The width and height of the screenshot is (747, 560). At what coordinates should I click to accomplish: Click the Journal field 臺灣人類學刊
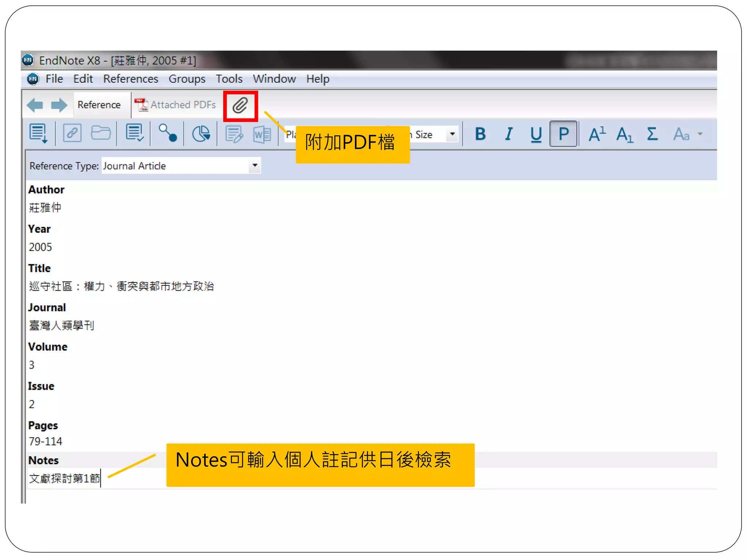[62, 325]
